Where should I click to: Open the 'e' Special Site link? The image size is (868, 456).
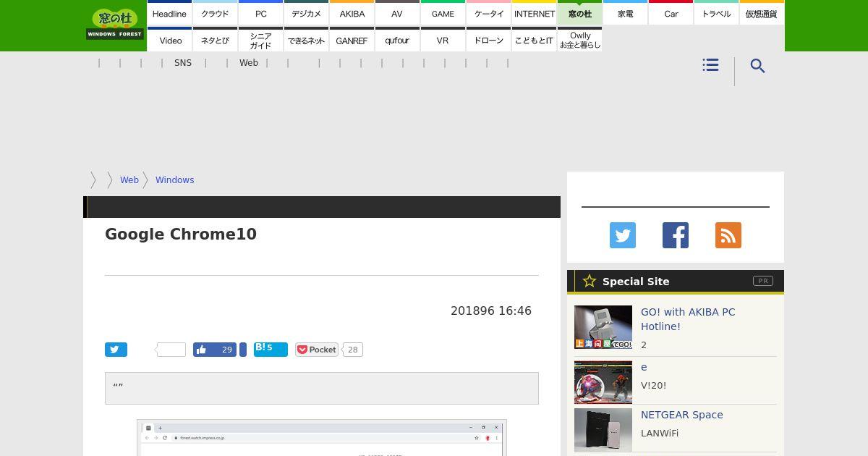644,367
